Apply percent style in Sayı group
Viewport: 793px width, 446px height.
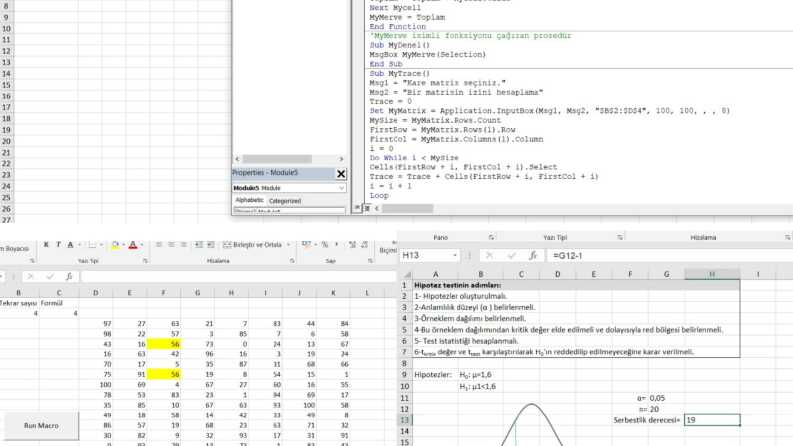325,245
